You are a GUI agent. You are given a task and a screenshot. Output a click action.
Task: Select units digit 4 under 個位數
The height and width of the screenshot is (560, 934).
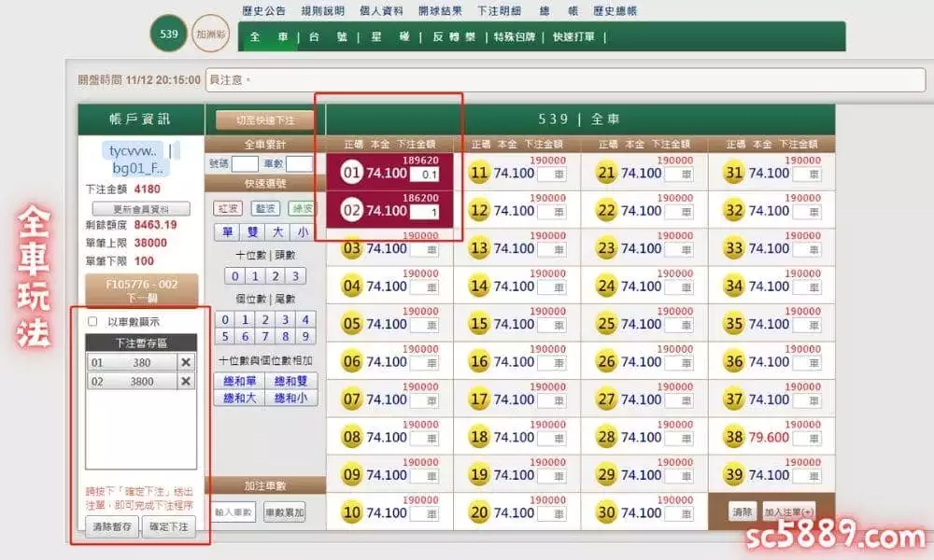click(x=305, y=319)
